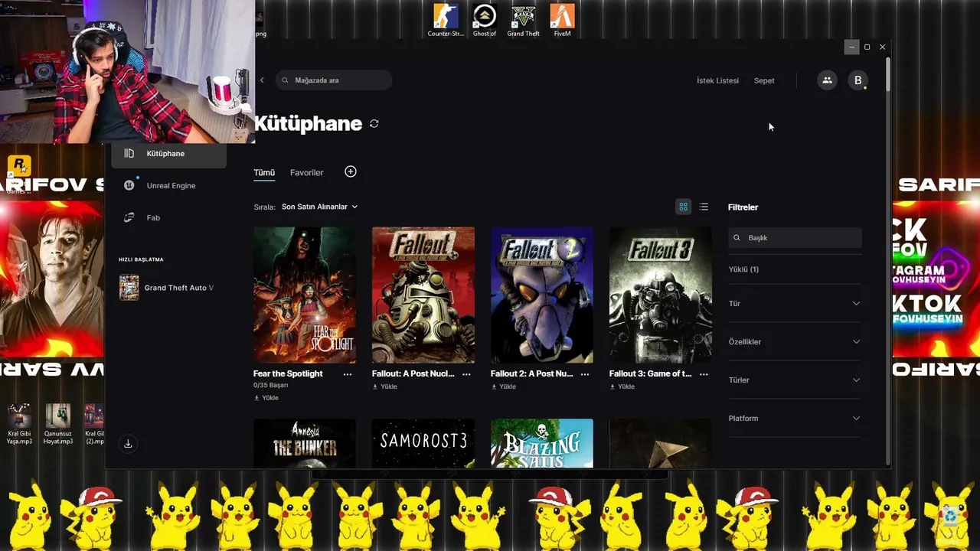Open Fallout 1 cover thumbnail
This screenshot has height=551, width=980.
point(423,295)
